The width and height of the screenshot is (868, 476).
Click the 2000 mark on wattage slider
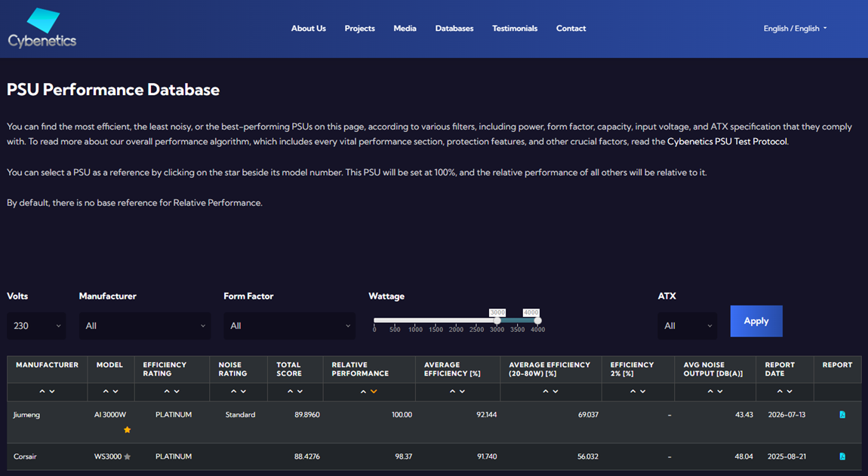(x=456, y=330)
